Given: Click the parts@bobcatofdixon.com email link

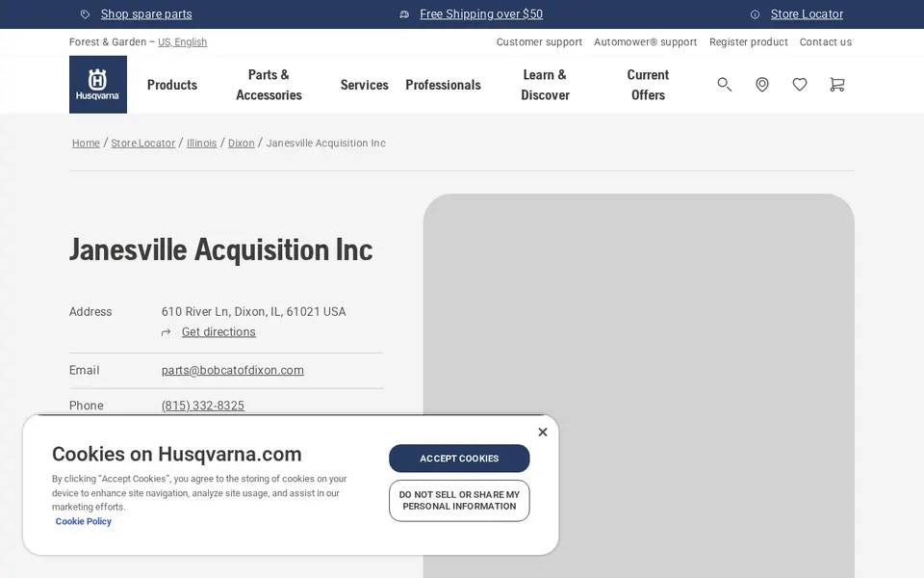Looking at the screenshot, I should [233, 370].
